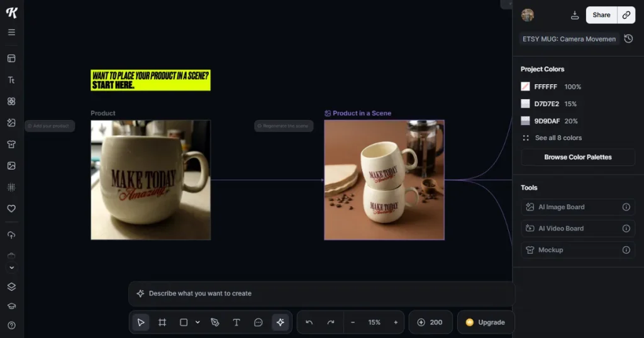644x338 pixels.
Task: Open the Text panel icon in sidebar
Action: 11,80
